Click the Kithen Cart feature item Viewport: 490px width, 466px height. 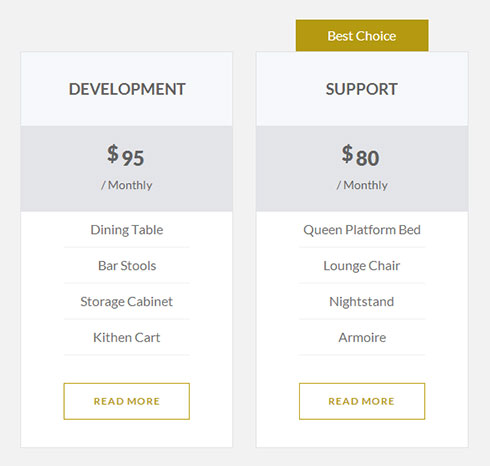coord(127,337)
